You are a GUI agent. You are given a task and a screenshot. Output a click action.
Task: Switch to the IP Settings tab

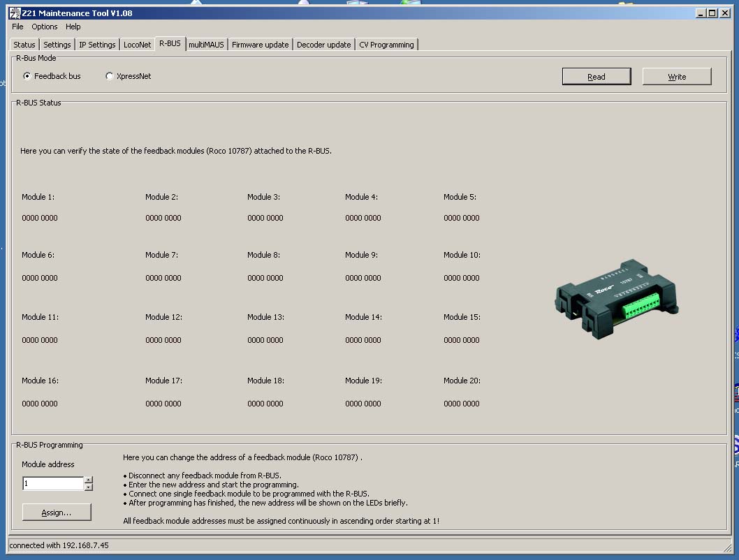(97, 45)
